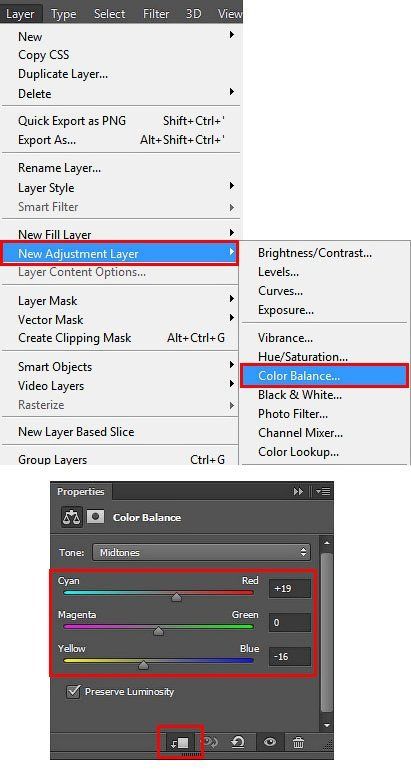Click view previous state eye-arrow icon
The width and height of the screenshot is (411, 772).
click(x=211, y=742)
